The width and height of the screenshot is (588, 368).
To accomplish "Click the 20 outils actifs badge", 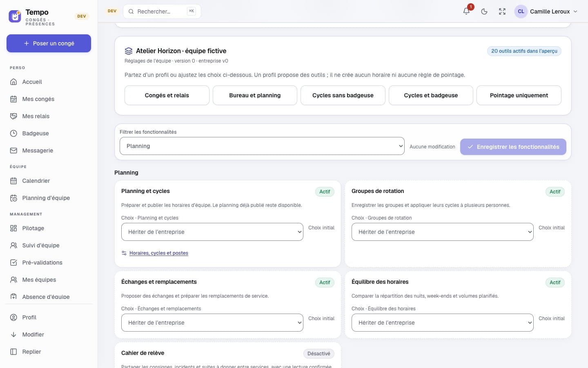I will click(x=524, y=51).
